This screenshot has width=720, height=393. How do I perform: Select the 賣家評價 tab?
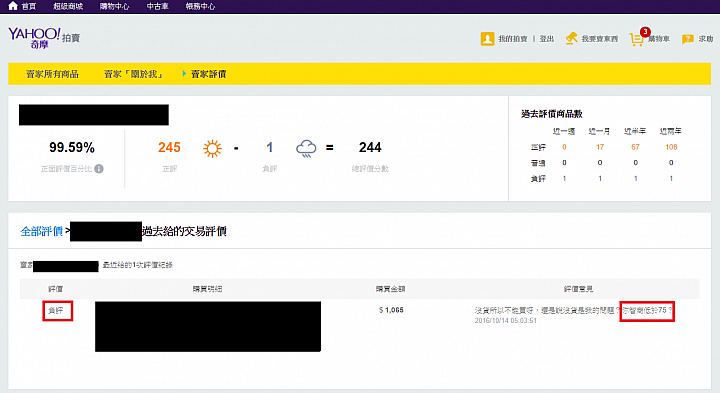pyautogui.click(x=208, y=74)
